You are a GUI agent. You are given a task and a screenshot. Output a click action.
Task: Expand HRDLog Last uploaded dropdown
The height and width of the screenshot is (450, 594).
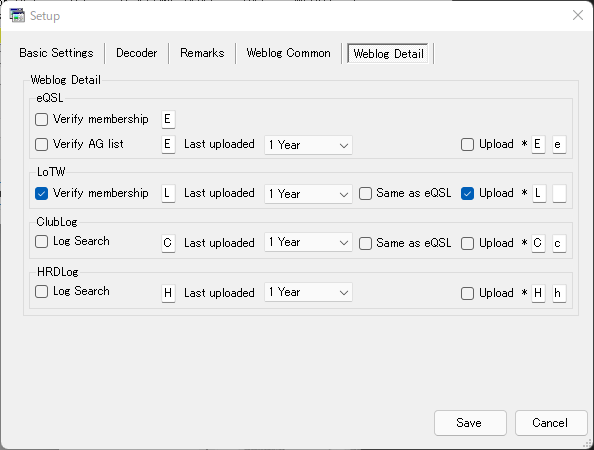pyautogui.click(x=308, y=292)
